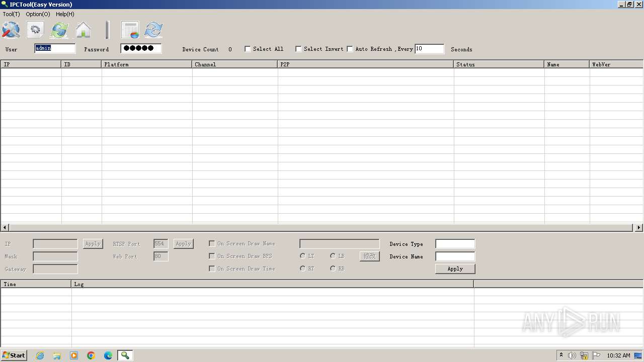The image size is (644, 362).
Task: Toggle On Screen Draw Time checkbox
Action: [212, 268]
